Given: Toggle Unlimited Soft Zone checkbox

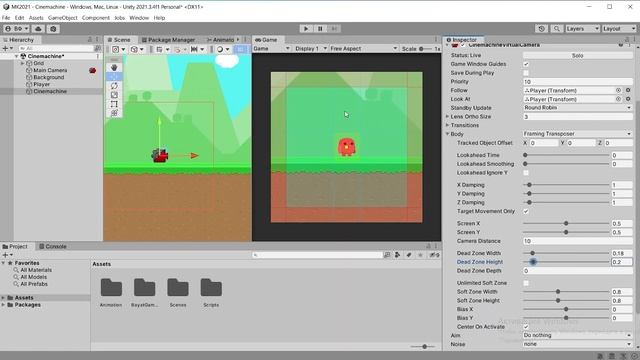Looking at the screenshot, I should 526,283.
